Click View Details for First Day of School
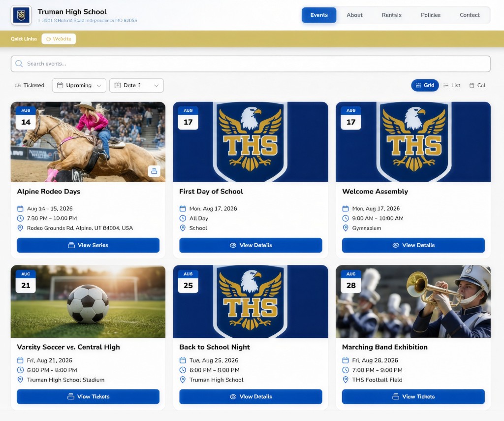504x421 pixels. click(251, 245)
